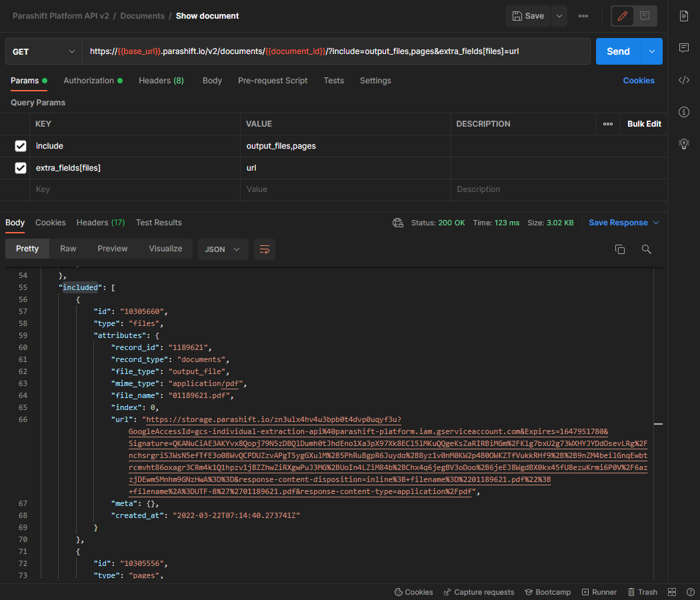The image size is (700, 600).
Task: Edit the include key cell
Action: click(135, 146)
